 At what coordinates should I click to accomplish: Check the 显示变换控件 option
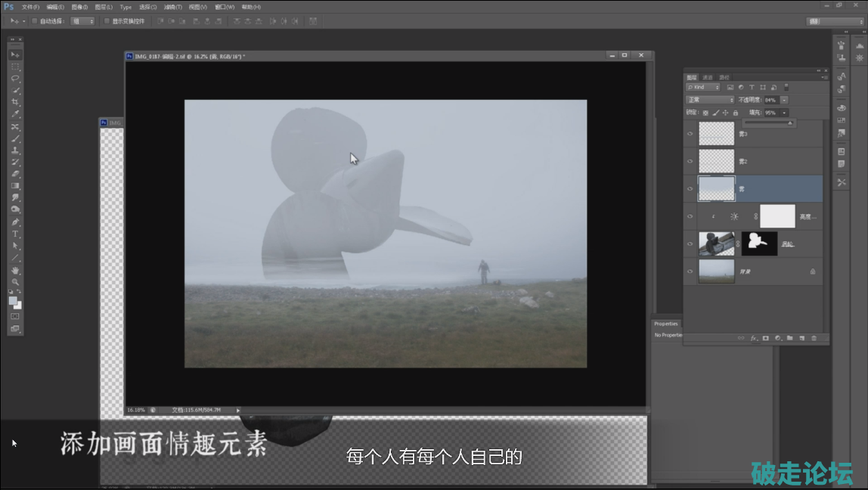(x=107, y=21)
